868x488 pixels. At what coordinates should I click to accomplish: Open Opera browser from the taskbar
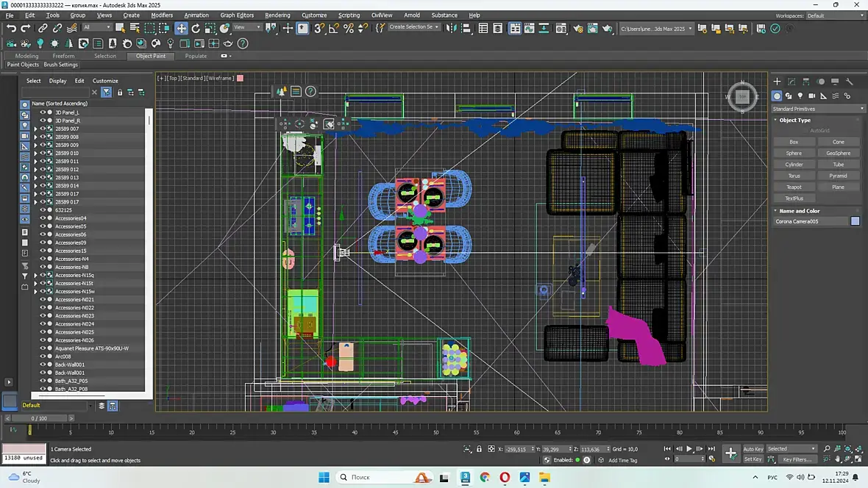pos(505,478)
